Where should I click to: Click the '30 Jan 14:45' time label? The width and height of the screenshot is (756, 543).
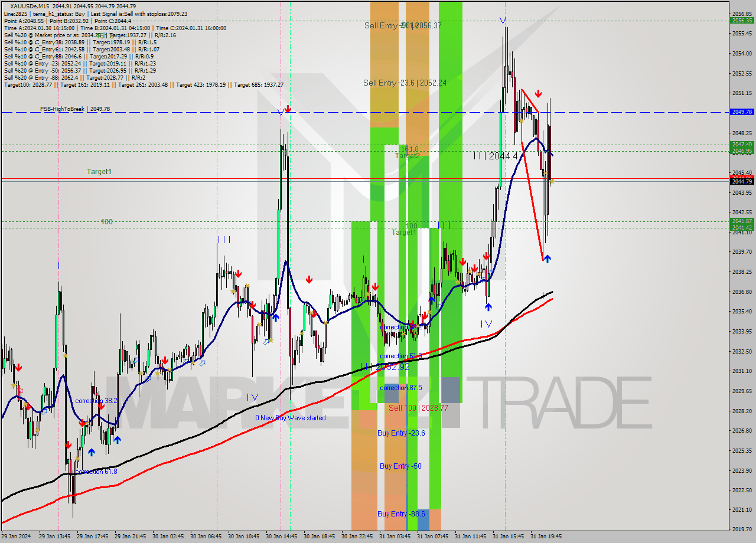coord(282,537)
